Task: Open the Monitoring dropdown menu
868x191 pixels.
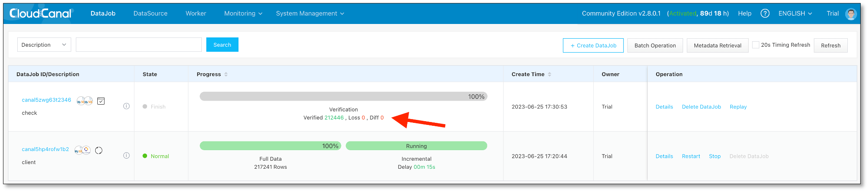Action: (243, 13)
